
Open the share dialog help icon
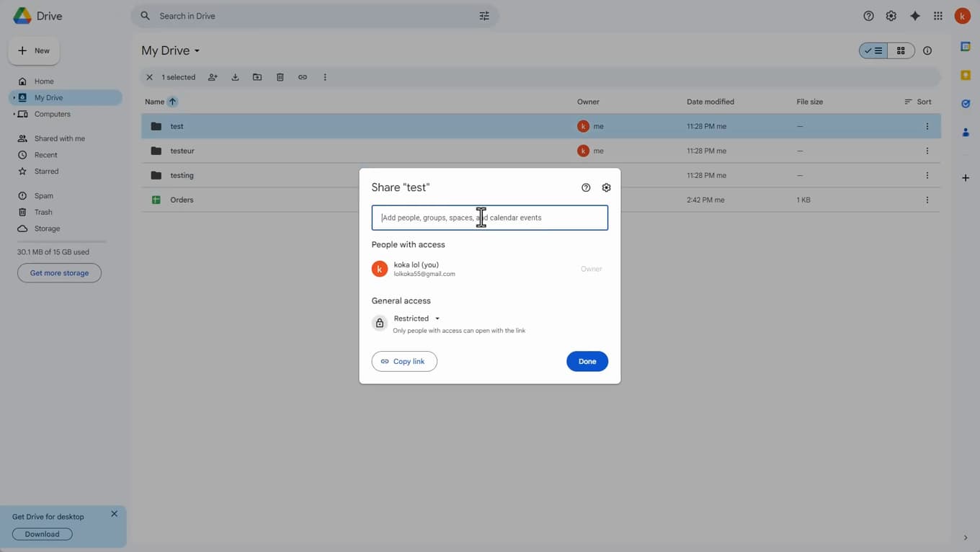586,187
